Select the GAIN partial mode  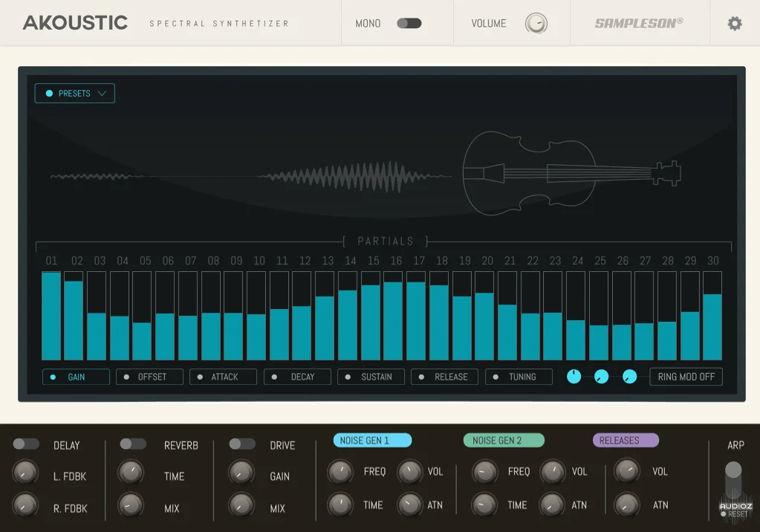point(76,377)
